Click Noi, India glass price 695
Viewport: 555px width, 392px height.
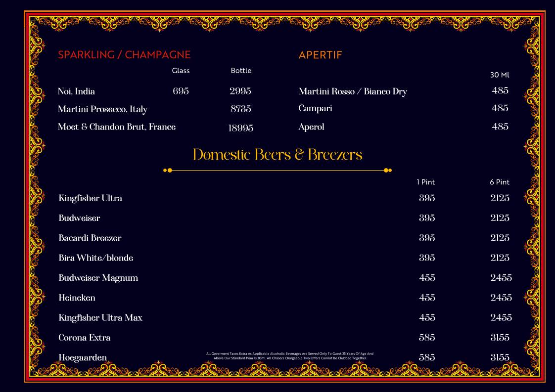pyautogui.click(x=181, y=91)
